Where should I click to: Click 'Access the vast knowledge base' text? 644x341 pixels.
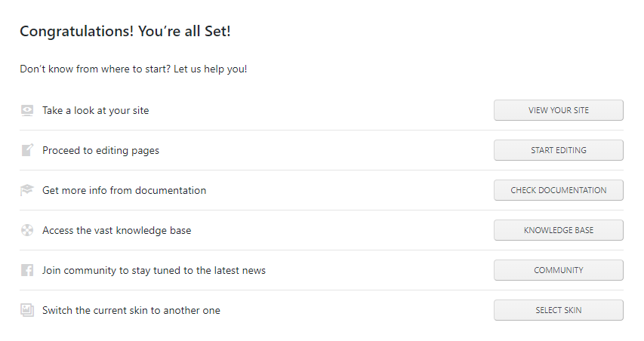(x=116, y=230)
